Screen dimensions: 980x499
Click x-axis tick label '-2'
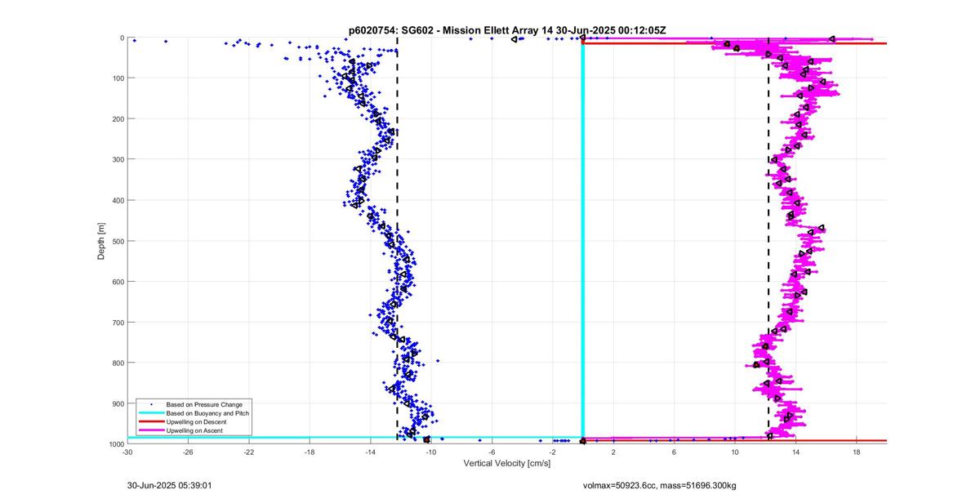pos(553,452)
